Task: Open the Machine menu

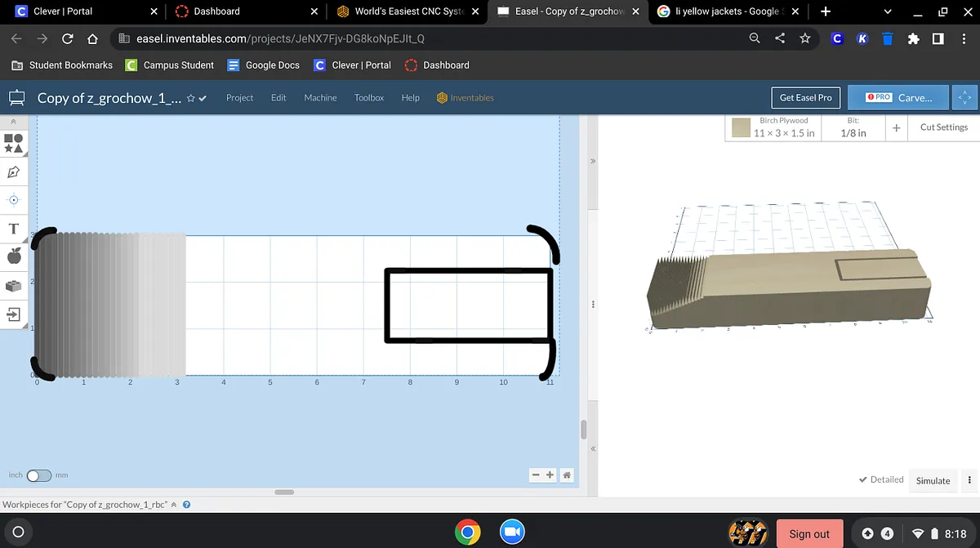Action: tap(320, 98)
